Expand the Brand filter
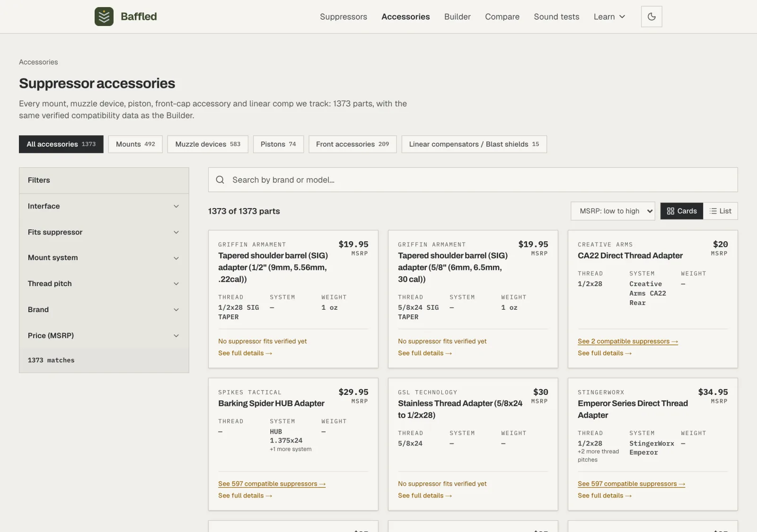The image size is (757, 532). click(104, 310)
